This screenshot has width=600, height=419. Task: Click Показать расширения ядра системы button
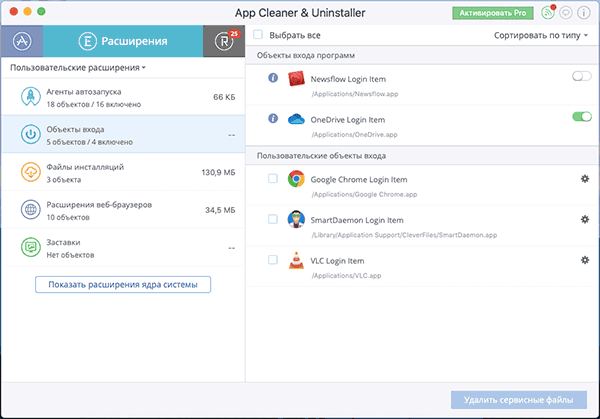pyautogui.click(x=123, y=285)
